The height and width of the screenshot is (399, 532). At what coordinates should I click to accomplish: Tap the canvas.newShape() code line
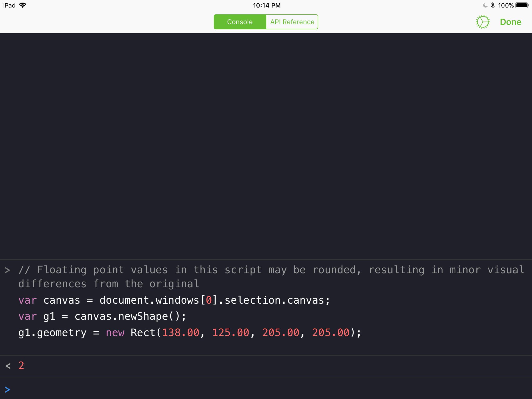pyautogui.click(x=102, y=316)
